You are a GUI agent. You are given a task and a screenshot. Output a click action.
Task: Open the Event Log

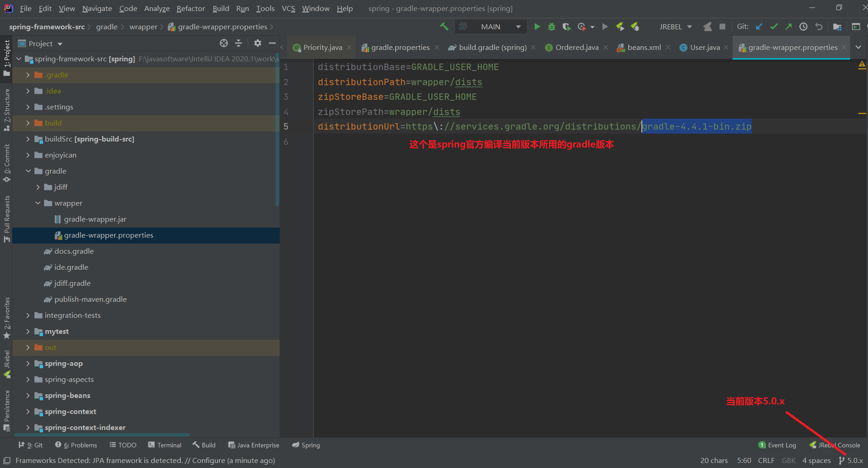[x=777, y=445]
